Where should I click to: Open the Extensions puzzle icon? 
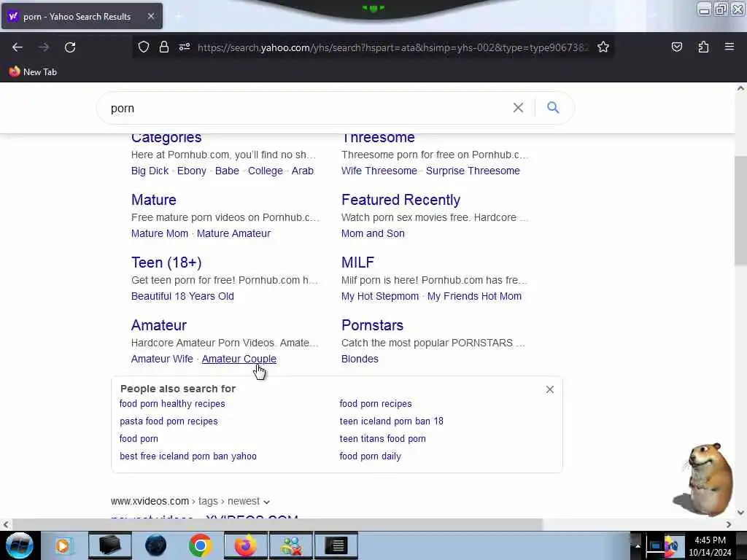tap(703, 47)
